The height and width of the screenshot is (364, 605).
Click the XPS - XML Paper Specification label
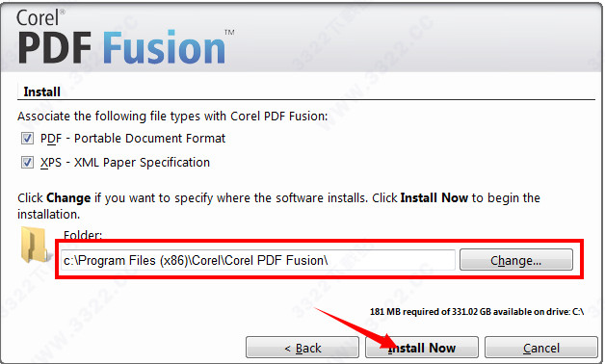[x=125, y=163]
